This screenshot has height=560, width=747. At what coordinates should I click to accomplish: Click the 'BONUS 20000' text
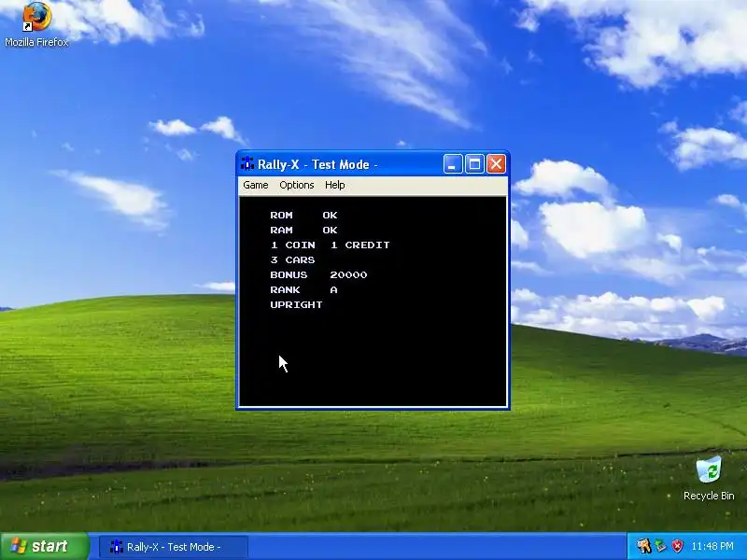click(318, 274)
